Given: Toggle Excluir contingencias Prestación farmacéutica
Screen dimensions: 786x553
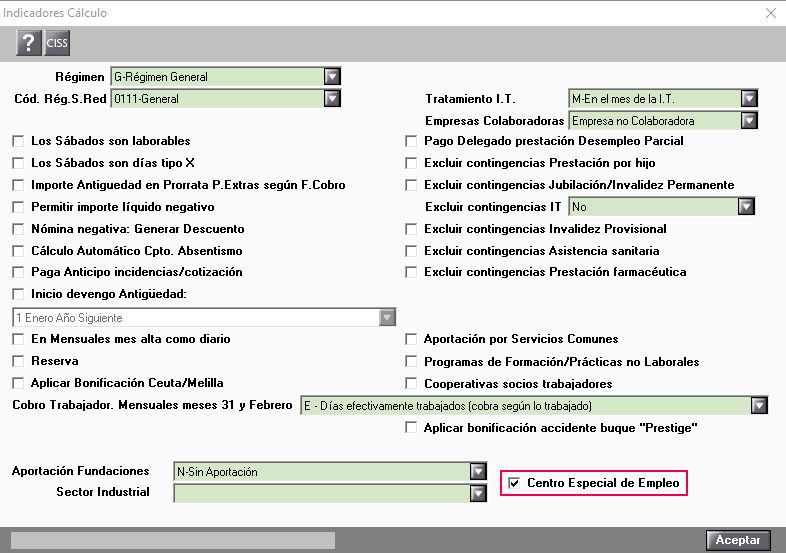Looking at the screenshot, I should click(x=411, y=272).
